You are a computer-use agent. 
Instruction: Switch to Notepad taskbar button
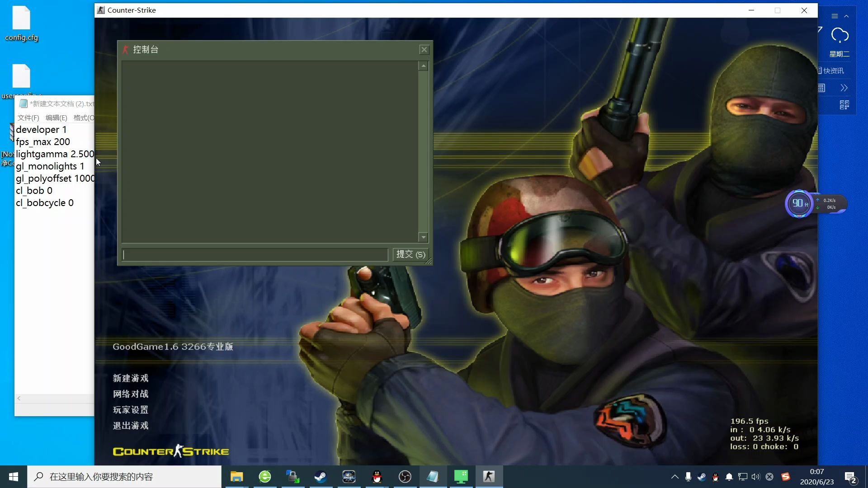(433, 477)
